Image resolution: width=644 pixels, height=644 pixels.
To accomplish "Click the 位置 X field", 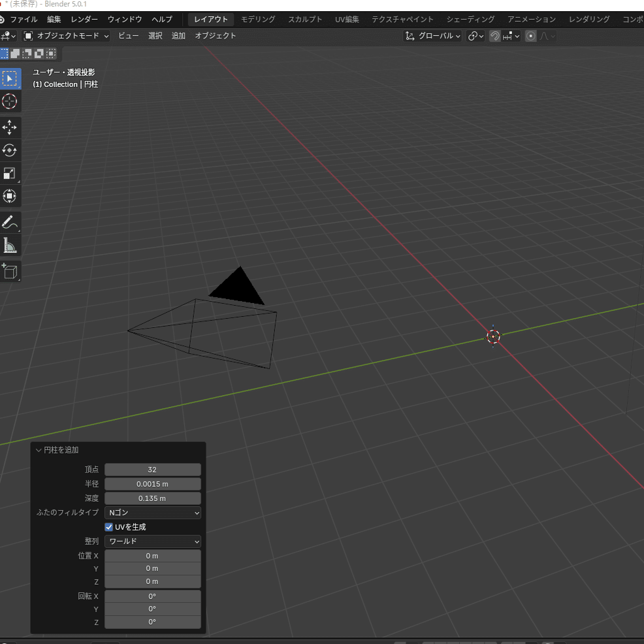I will (x=153, y=556).
